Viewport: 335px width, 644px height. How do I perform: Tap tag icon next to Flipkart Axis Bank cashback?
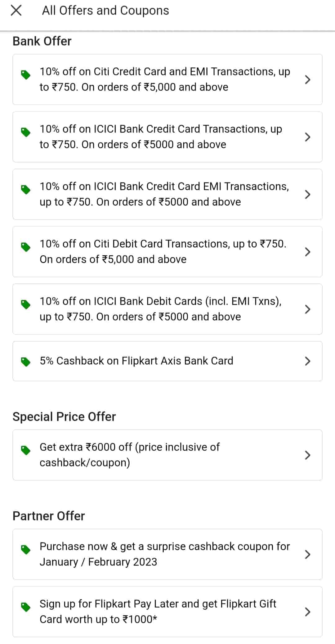(x=26, y=362)
